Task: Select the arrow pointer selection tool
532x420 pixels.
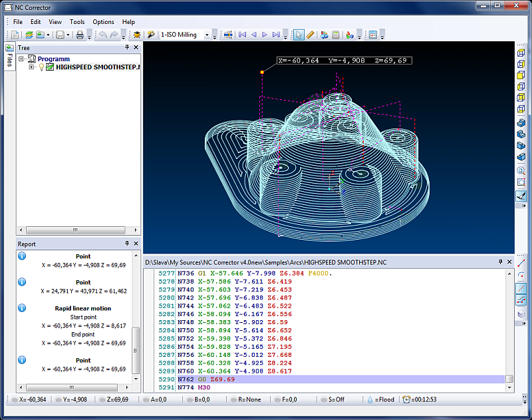Action: click(299, 35)
